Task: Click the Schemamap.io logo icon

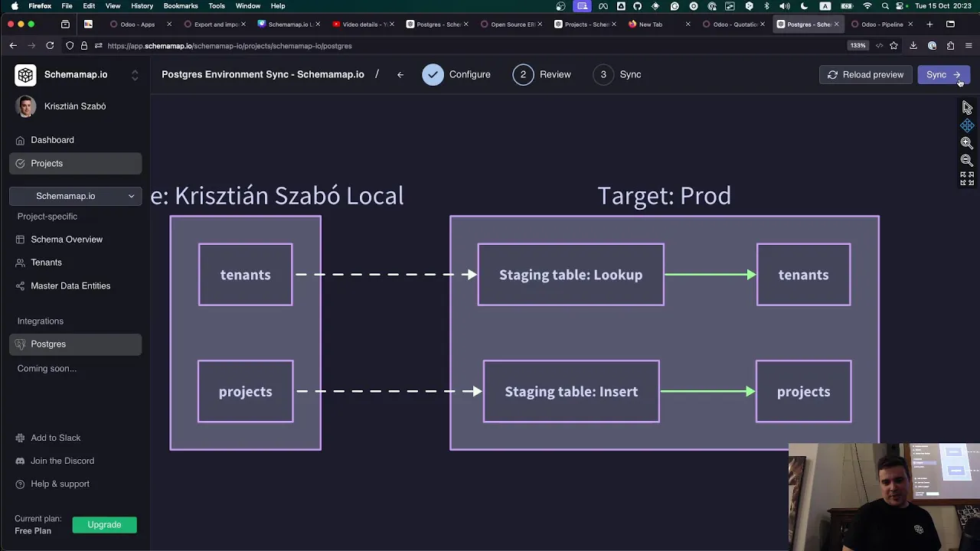Action: [x=25, y=75]
